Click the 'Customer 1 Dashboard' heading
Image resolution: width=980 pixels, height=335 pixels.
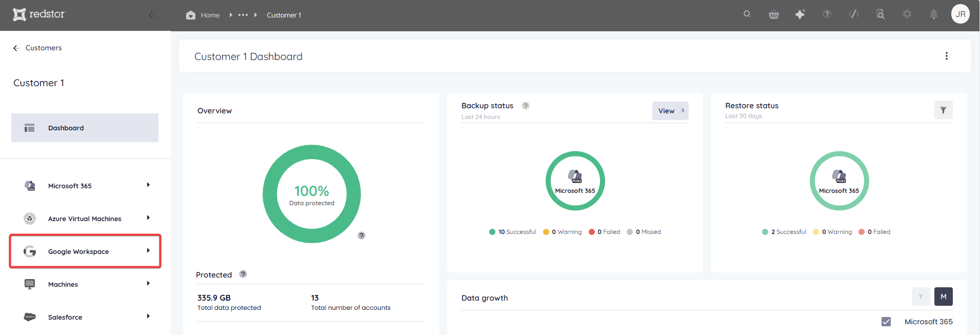[x=248, y=56]
